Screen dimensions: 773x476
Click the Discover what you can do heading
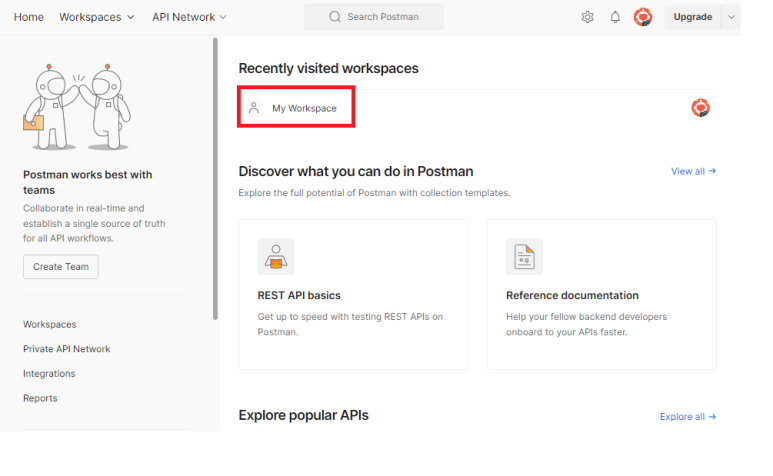356,171
